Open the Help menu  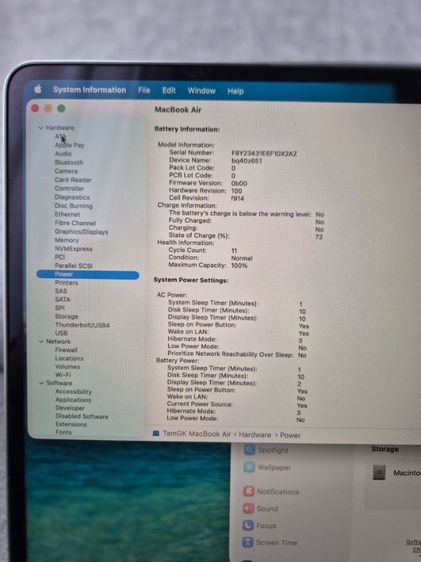(x=235, y=91)
